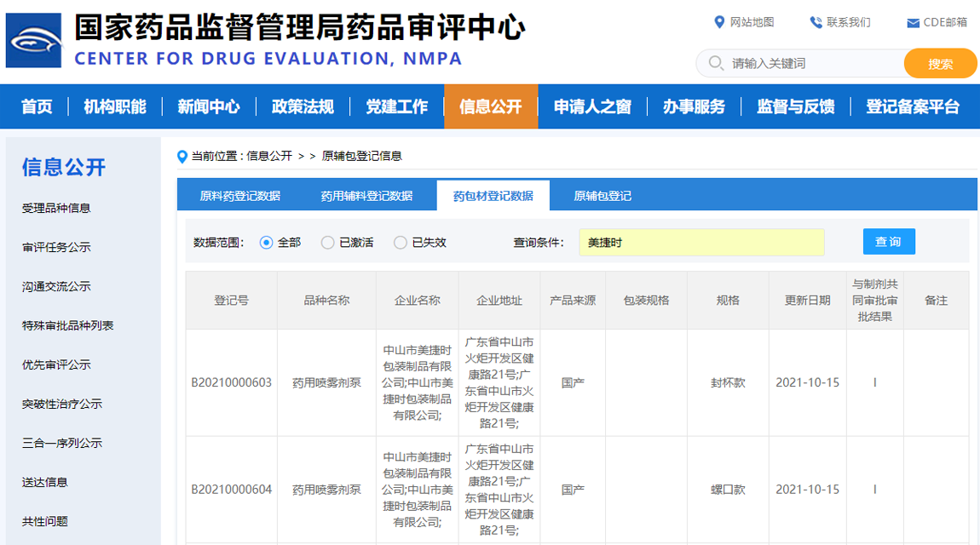
Task: Open 突破性治疗公示 in sidebar
Action: click(x=62, y=404)
